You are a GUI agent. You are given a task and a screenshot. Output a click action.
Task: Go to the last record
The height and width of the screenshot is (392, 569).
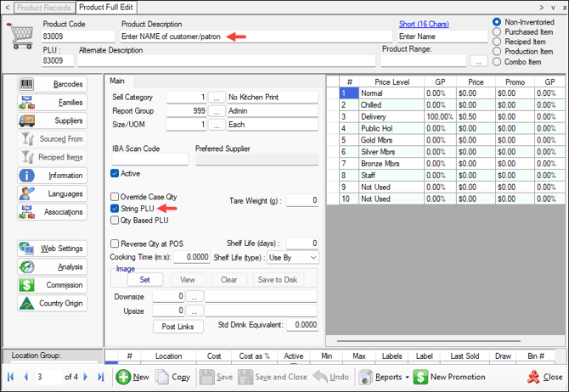tap(100, 377)
